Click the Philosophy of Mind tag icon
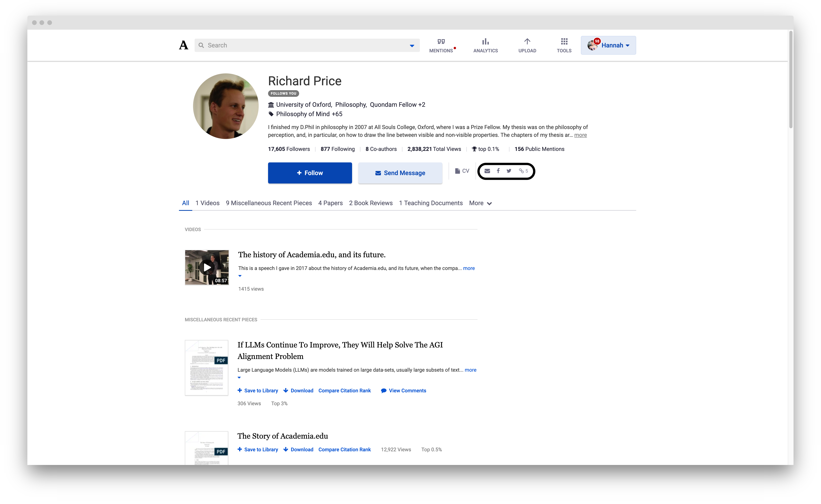This screenshot has width=821, height=504. coord(271,114)
